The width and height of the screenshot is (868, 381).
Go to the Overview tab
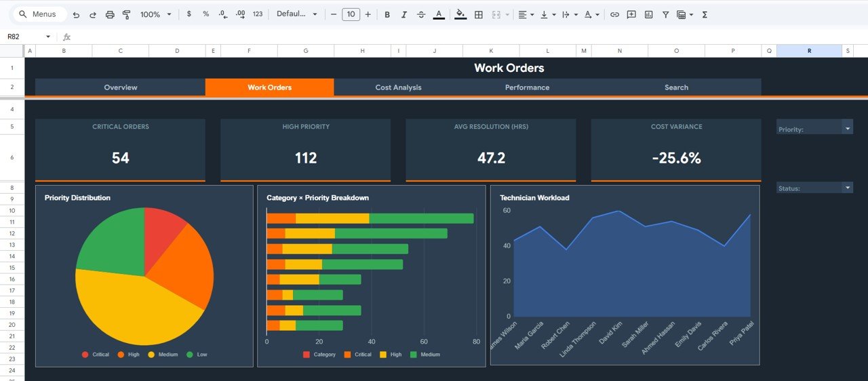pos(121,87)
